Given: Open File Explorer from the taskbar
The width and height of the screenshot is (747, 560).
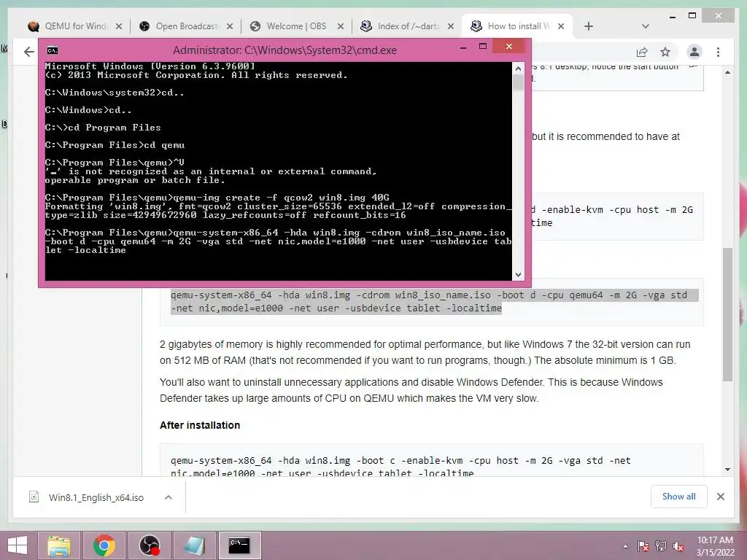Looking at the screenshot, I should coord(58,545).
